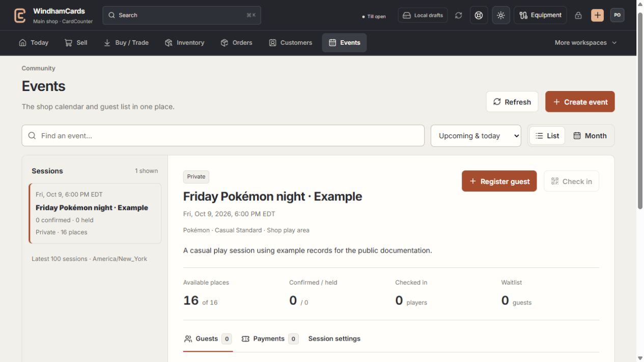Click the Till open status indicator
Image resolution: width=644 pixels, height=362 pixels.
(374, 16)
